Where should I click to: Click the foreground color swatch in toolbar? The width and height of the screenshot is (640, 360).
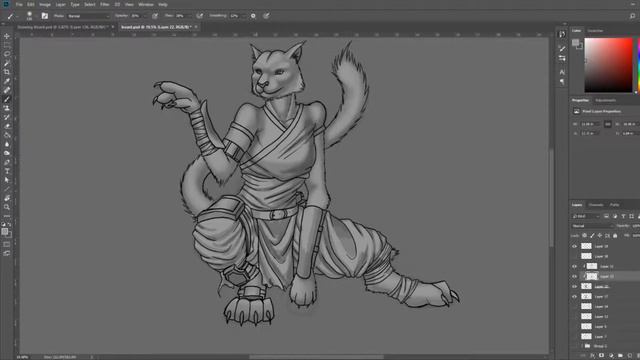click(4, 231)
